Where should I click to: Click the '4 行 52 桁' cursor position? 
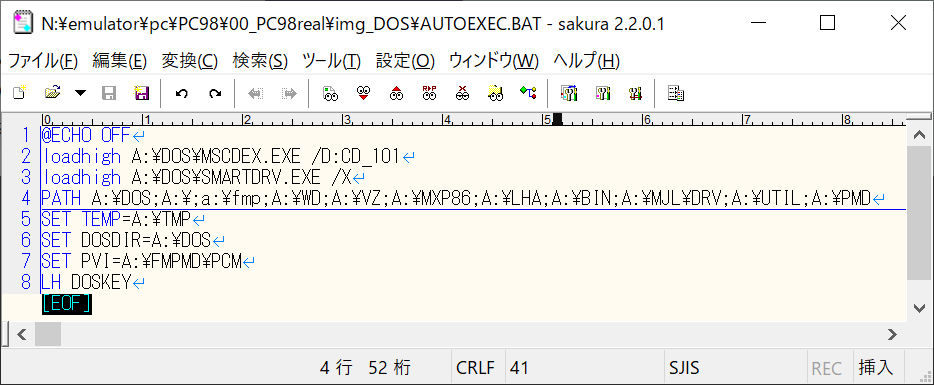(365, 368)
